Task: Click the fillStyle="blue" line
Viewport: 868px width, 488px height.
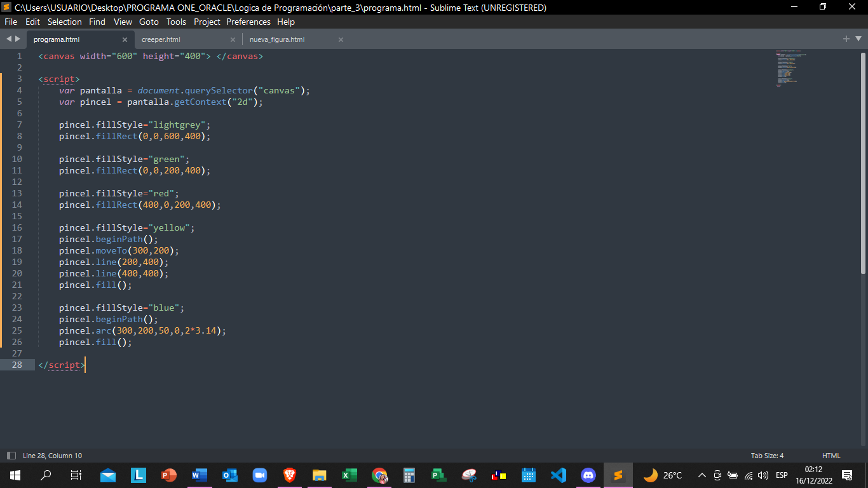Action: click(121, 308)
